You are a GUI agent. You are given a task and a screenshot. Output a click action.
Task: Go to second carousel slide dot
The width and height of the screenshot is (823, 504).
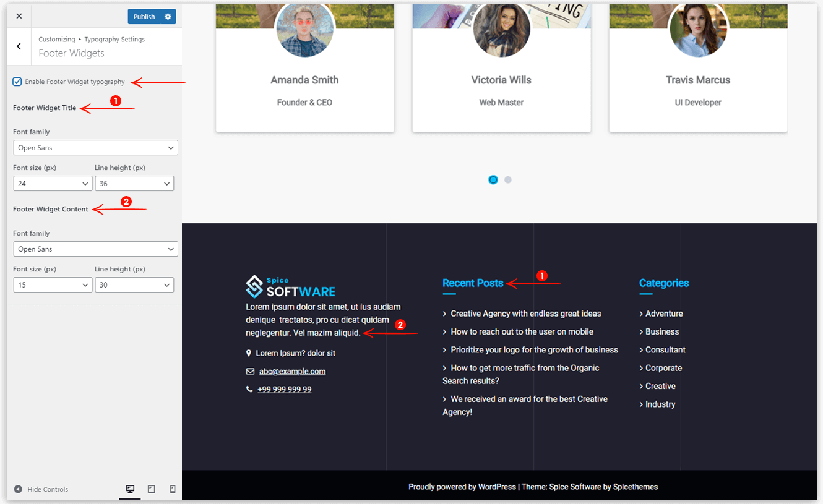tap(508, 180)
